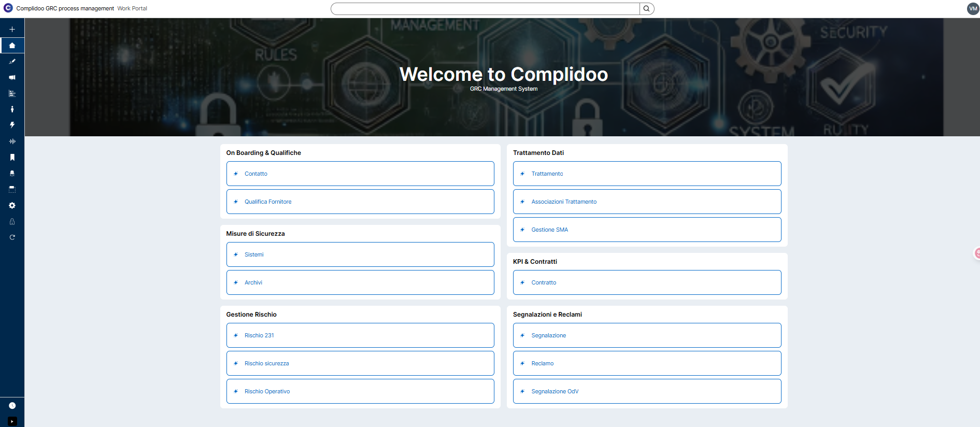The image size is (980, 427).
Task: Click the Trattamento Dati heading
Action: coord(538,153)
